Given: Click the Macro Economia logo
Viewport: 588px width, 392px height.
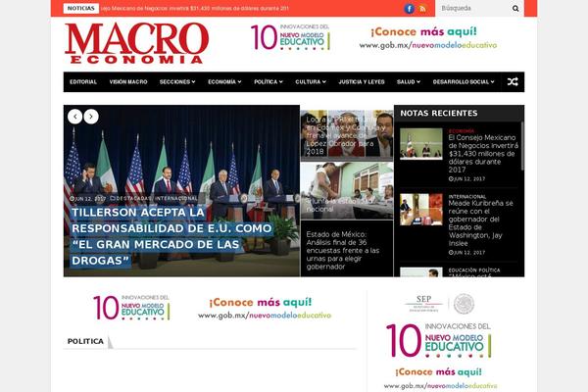Looking at the screenshot, I should pyautogui.click(x=136, y=43).
